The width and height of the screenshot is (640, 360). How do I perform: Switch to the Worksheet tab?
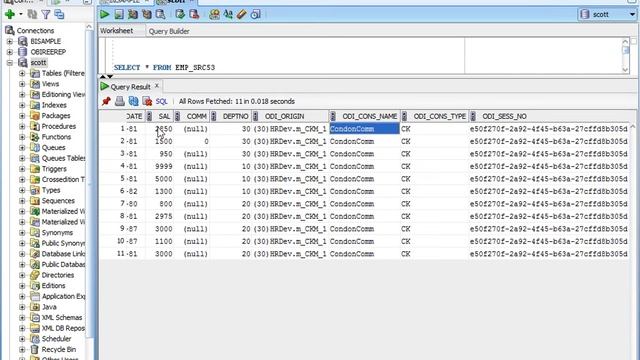tap(117, 31)
